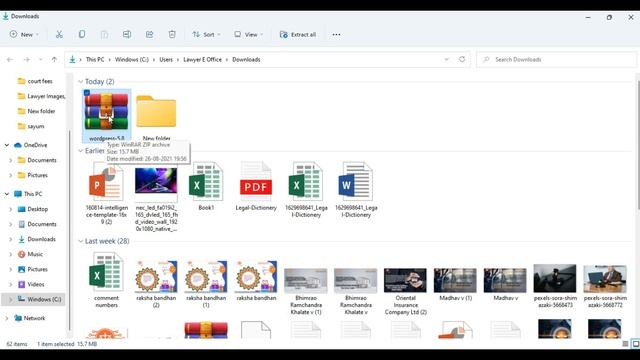
Task: Click the Search Downloads field
Action: 556,60
